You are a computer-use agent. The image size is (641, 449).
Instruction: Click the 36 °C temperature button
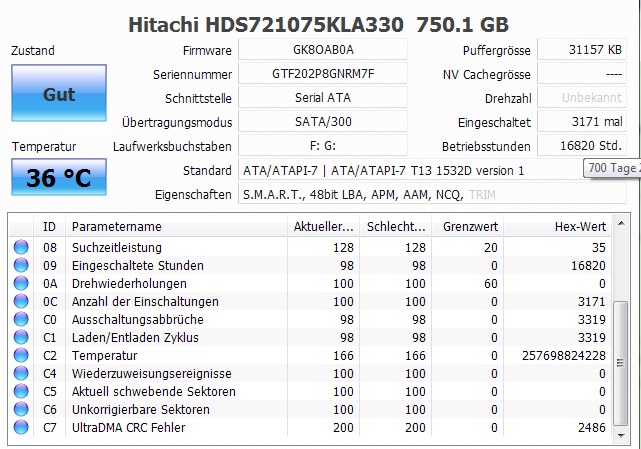click(59, 177)
